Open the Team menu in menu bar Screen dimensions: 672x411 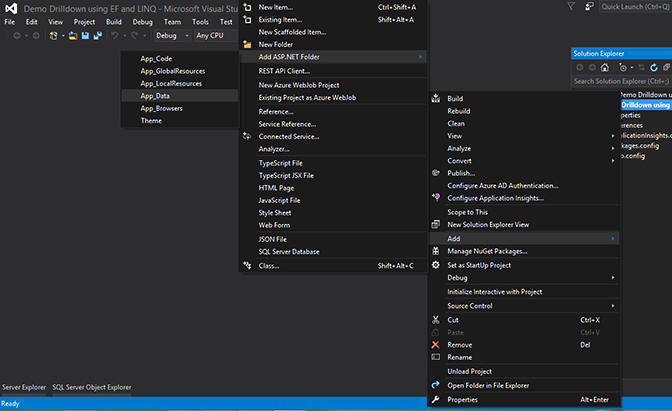click(173, 21)
